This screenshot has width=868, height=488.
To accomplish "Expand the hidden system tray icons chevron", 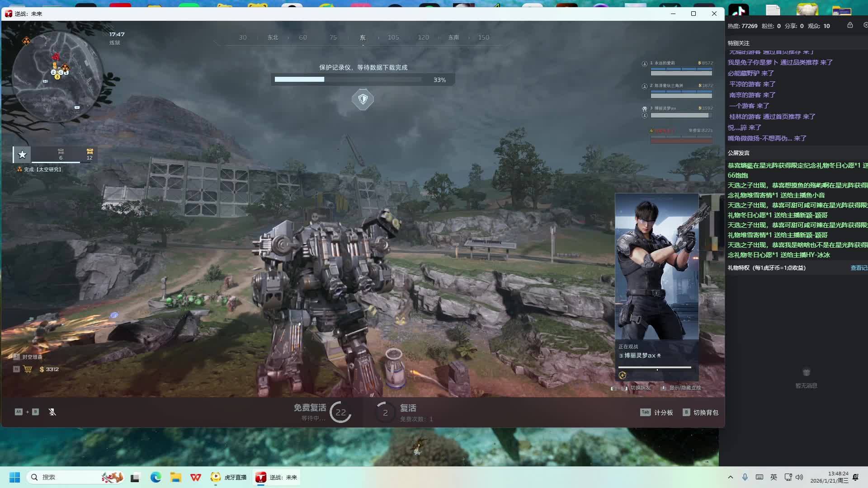I will click(731, 477).
